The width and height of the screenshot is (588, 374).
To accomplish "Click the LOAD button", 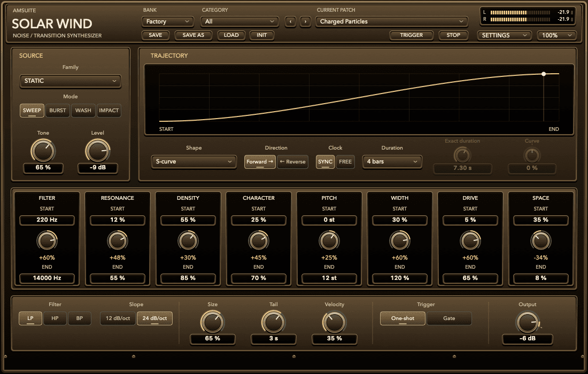I will click(x=231, y=35).
